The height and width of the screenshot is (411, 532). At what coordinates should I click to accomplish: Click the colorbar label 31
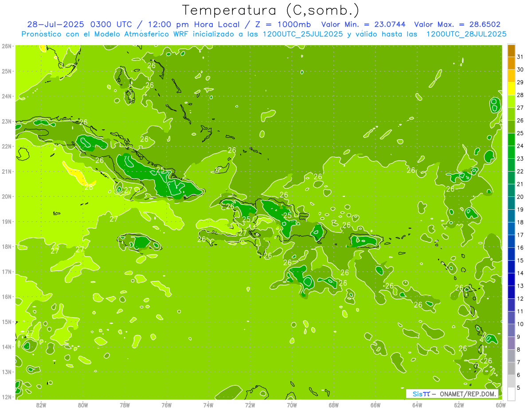(x=520, y=57)
